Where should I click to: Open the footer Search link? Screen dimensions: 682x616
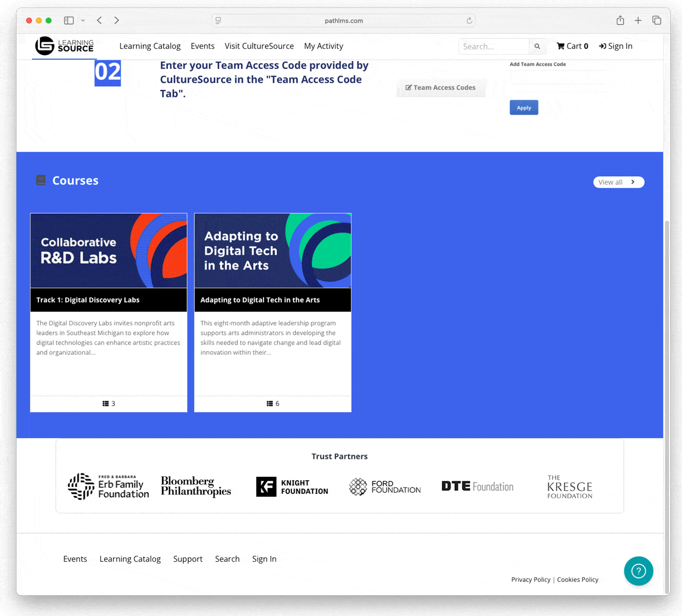pyautogui.click(x=227, y=559)
